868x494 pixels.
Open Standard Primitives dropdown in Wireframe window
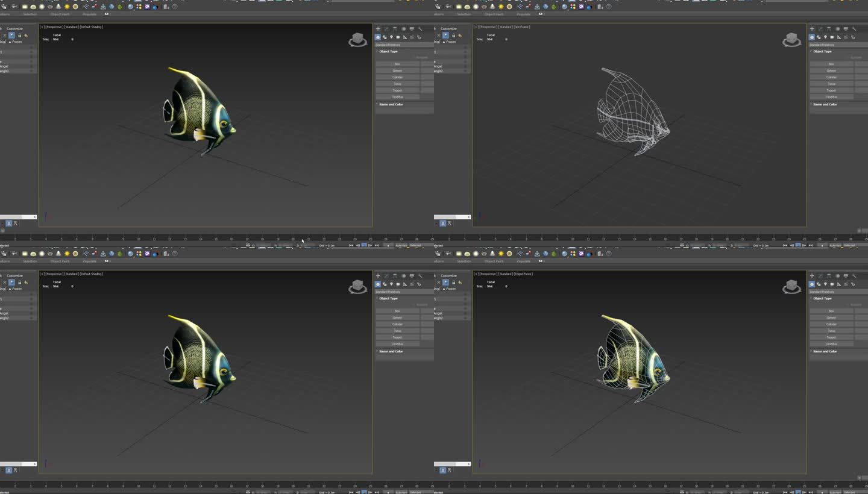tap(838, 45)
